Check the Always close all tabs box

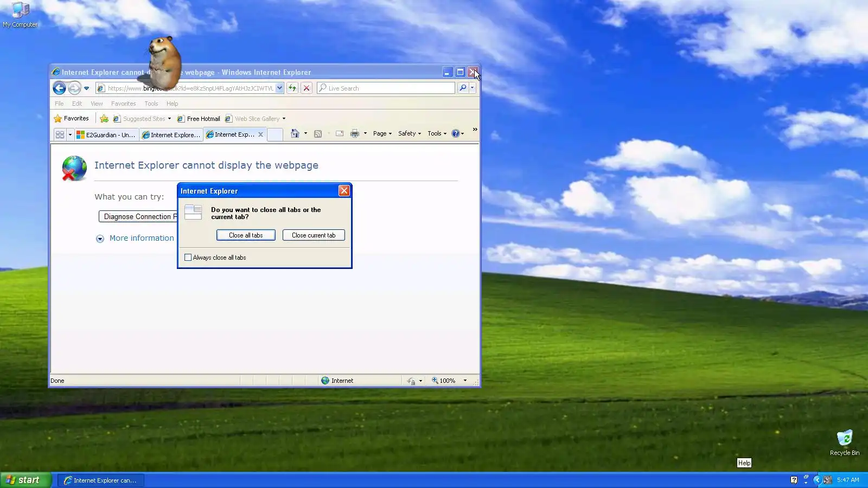188,258
